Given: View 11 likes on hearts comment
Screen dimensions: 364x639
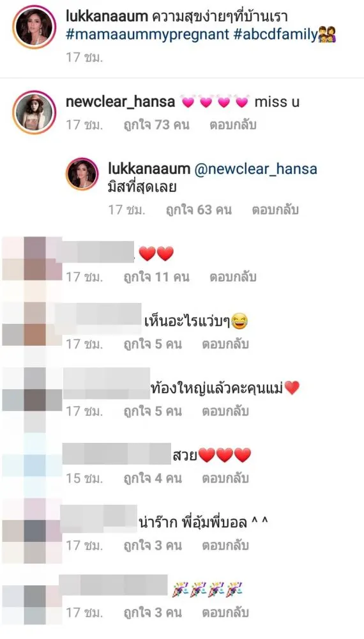Looking at the screenshot, I should pyautogui.click(x=156, y=277).
